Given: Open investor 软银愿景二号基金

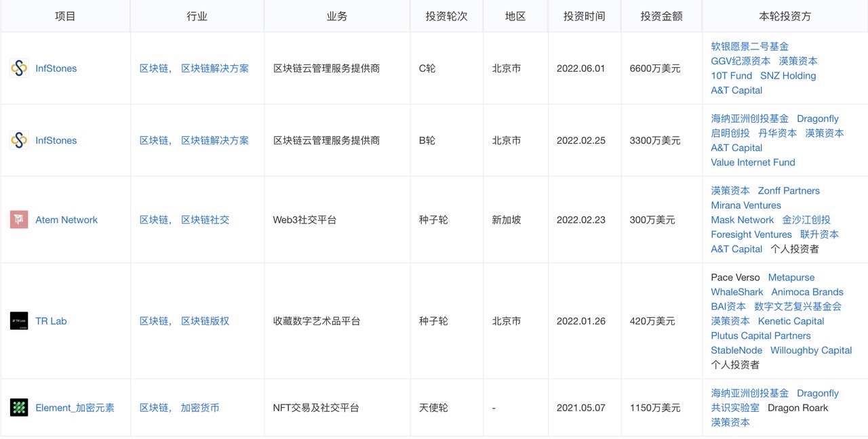Looking at the screenshot, I should point(750,47).
